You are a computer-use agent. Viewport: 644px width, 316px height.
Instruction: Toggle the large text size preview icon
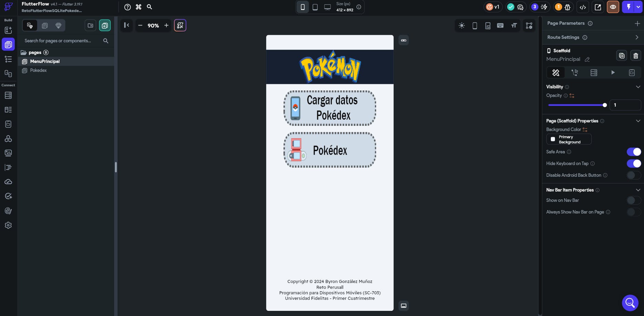(514, 25)
